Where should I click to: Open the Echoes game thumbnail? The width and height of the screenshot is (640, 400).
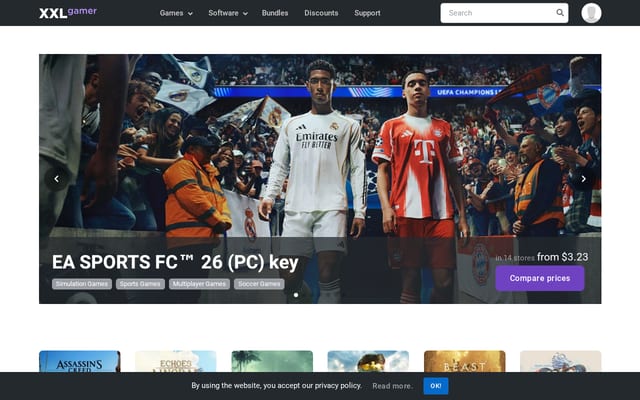[x=176, y=361]
